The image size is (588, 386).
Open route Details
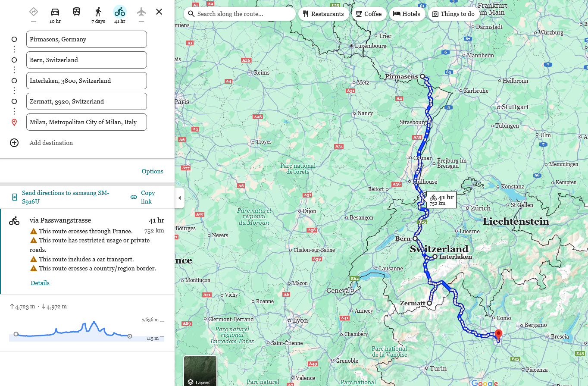click(40, 283)
